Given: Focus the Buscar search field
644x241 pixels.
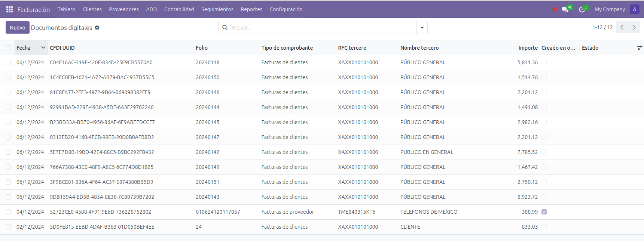Looking at the screenshot, I should (x=322, y=28).
